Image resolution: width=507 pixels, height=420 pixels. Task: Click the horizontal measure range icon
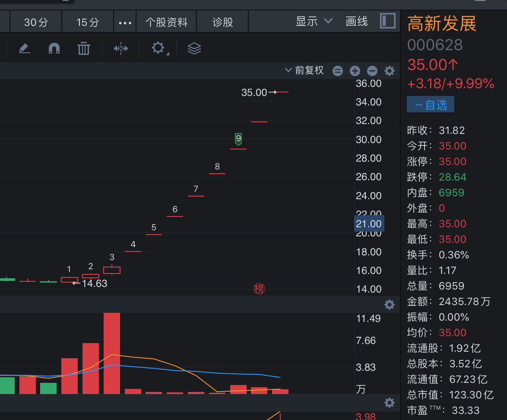click(121, 48)
